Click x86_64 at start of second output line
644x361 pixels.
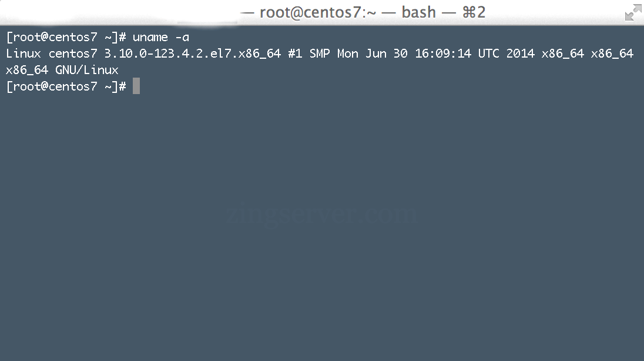pos(27,71)
